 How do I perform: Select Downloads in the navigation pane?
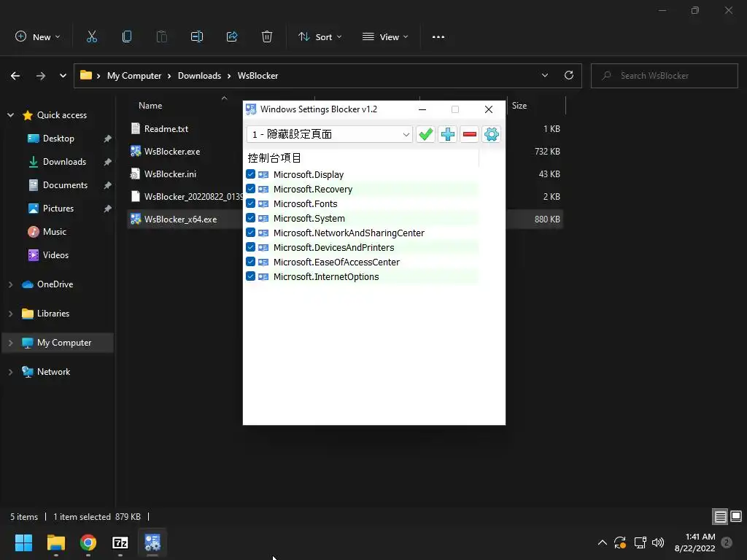(64, 162)
